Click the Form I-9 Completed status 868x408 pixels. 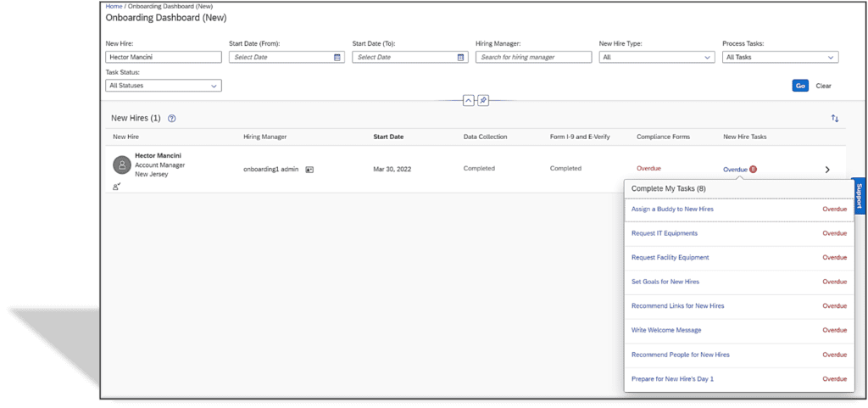[x=565, y=168]
